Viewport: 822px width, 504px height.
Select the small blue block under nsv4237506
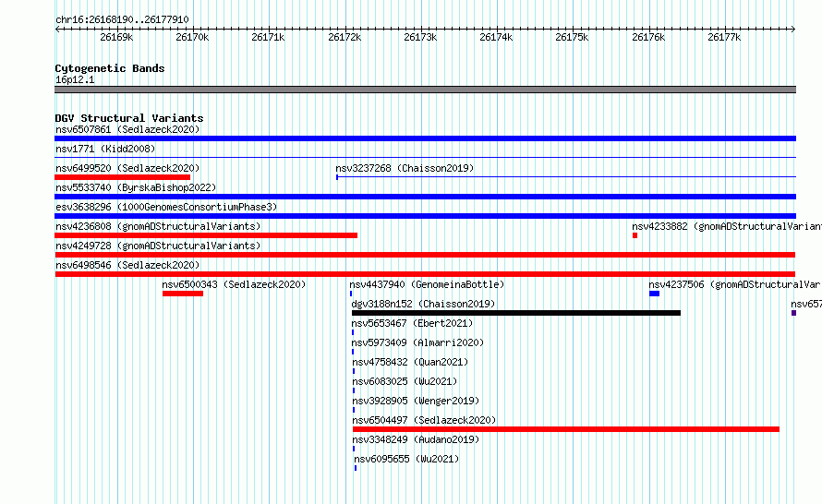(654, 294)
